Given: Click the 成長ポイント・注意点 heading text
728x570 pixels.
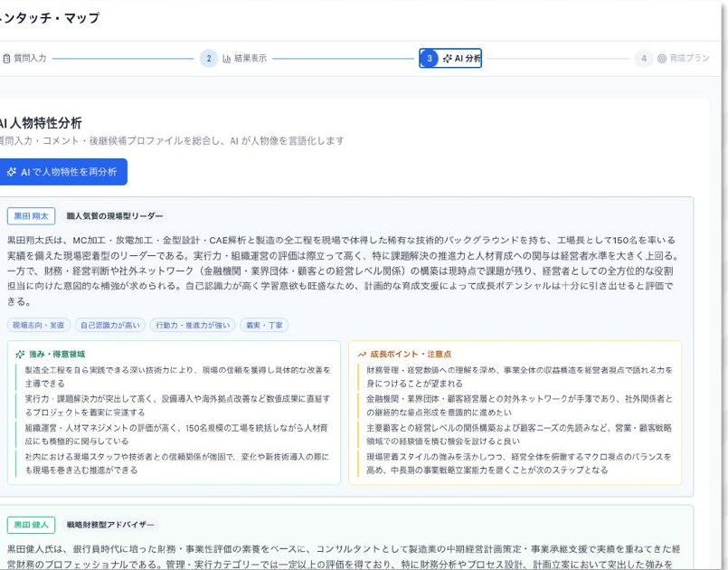Looking at the screenshot, I should 411,355.
